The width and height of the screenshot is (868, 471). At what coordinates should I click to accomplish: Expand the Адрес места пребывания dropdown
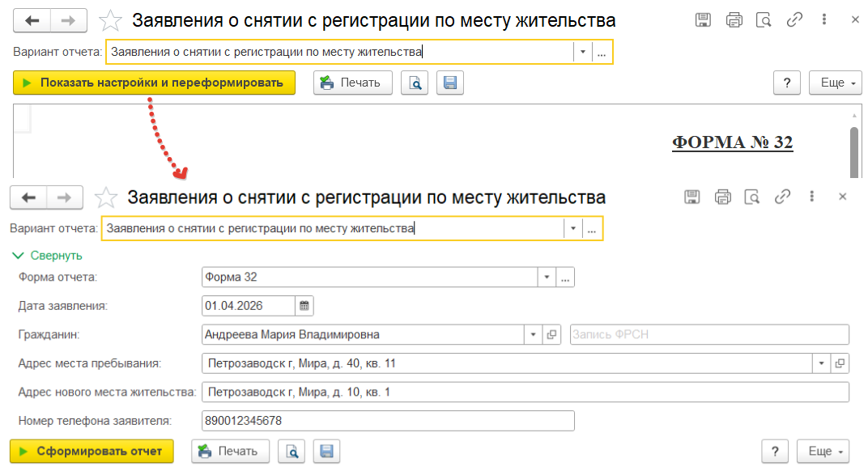pos(823,363)
